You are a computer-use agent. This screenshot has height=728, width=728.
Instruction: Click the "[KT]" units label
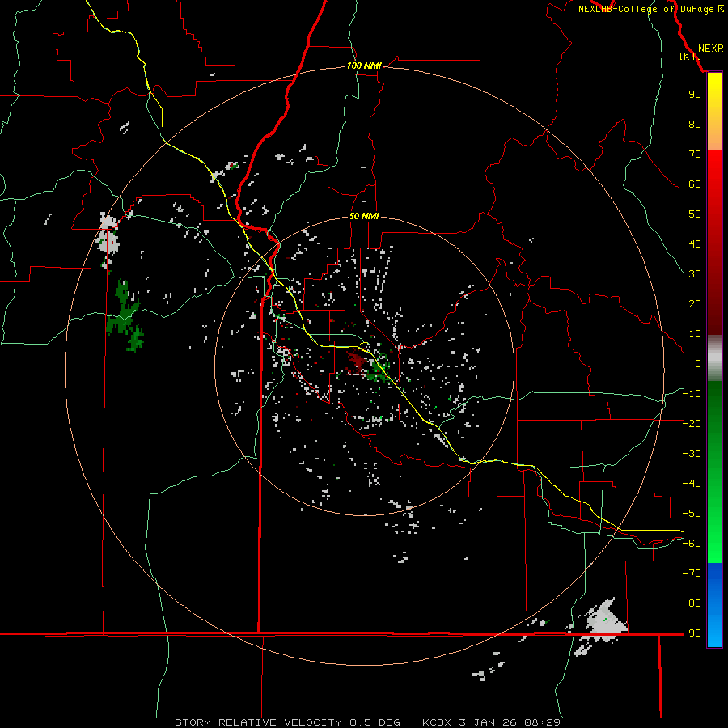tap(691, 56)
